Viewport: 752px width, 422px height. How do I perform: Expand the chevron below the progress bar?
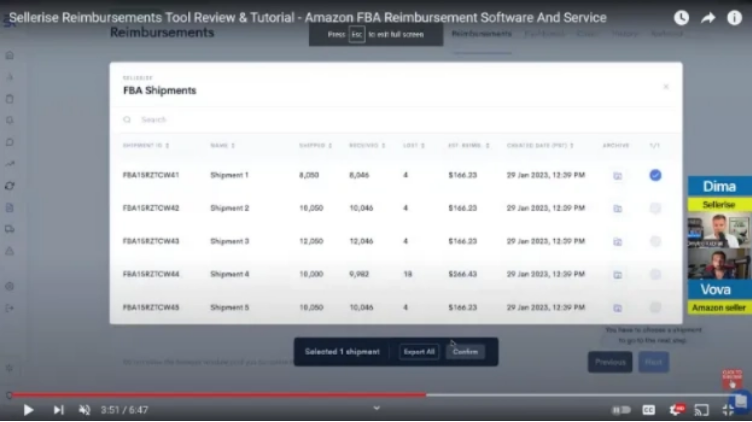[x=376, y=408]
